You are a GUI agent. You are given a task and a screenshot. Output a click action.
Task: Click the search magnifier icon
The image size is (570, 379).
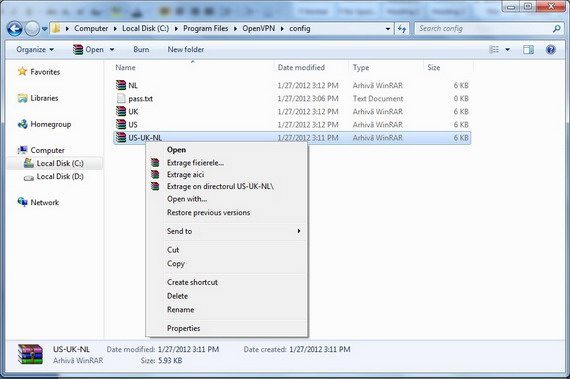[556, 28]
